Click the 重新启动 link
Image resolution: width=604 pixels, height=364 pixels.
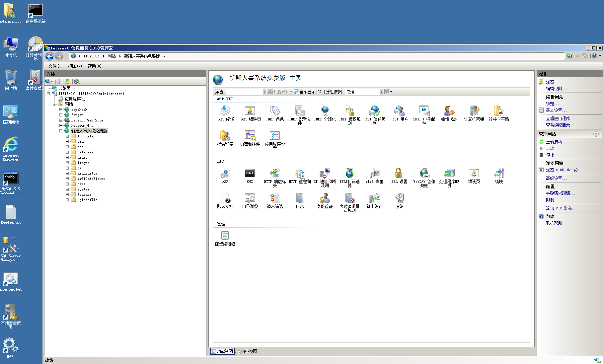point(554,142)
